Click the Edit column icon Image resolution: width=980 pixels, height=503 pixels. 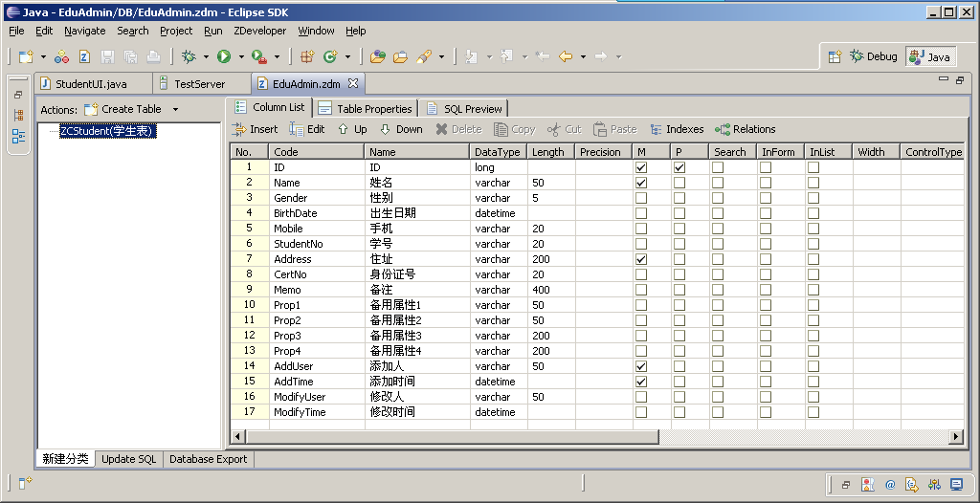pyautogui.click(x=297, y=129)
